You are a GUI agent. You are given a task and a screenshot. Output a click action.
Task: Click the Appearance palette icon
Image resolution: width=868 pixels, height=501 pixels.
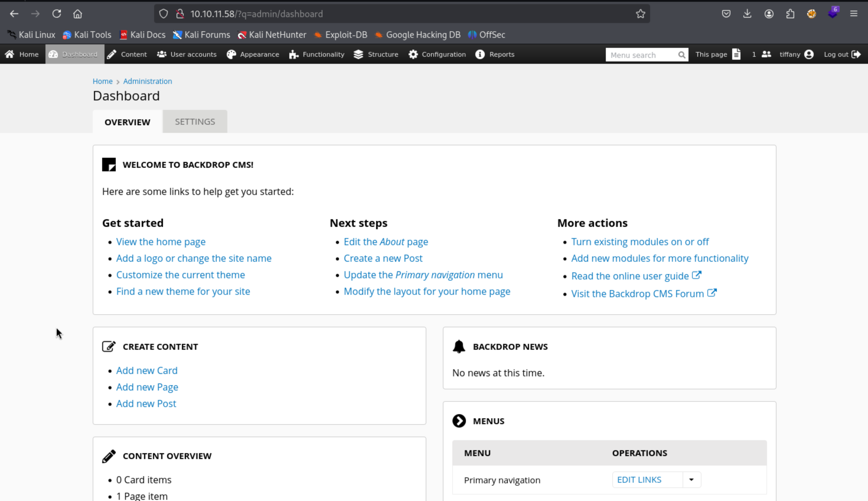231,54
